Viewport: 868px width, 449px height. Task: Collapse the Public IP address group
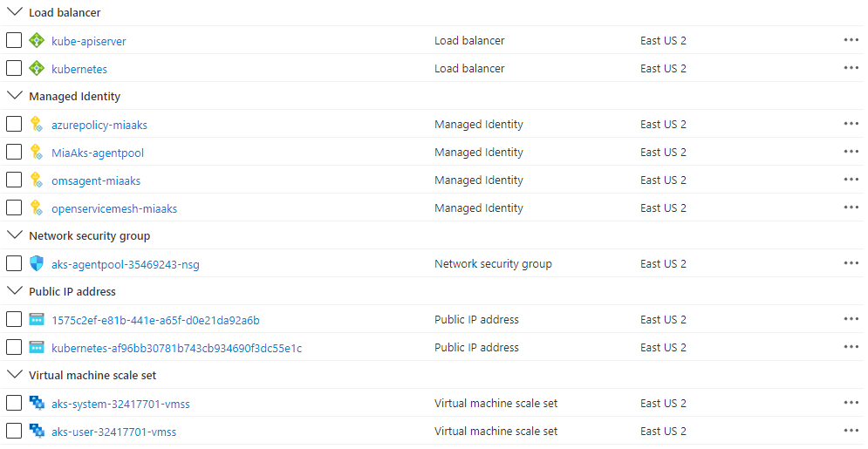(14, 290)
